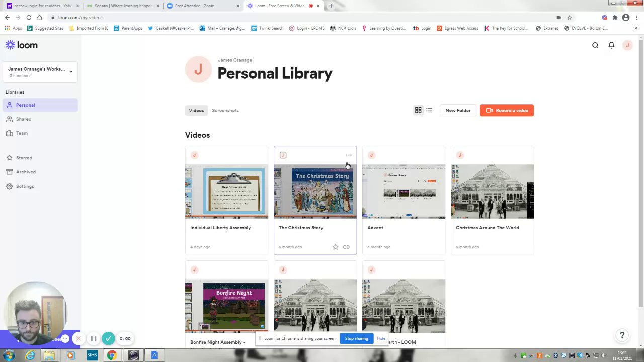Hide the screen sharing notice
This screenshot has height=362, width=644.
(381, 338)
